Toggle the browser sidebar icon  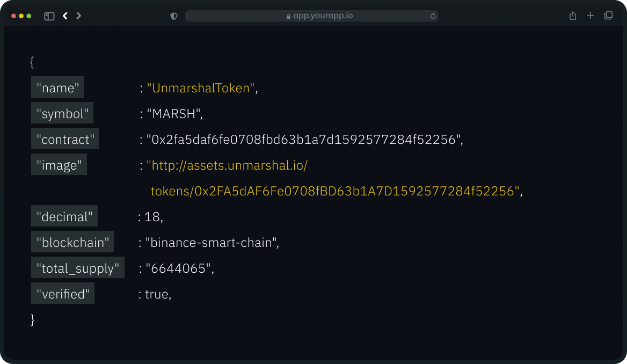click(49, 16)
